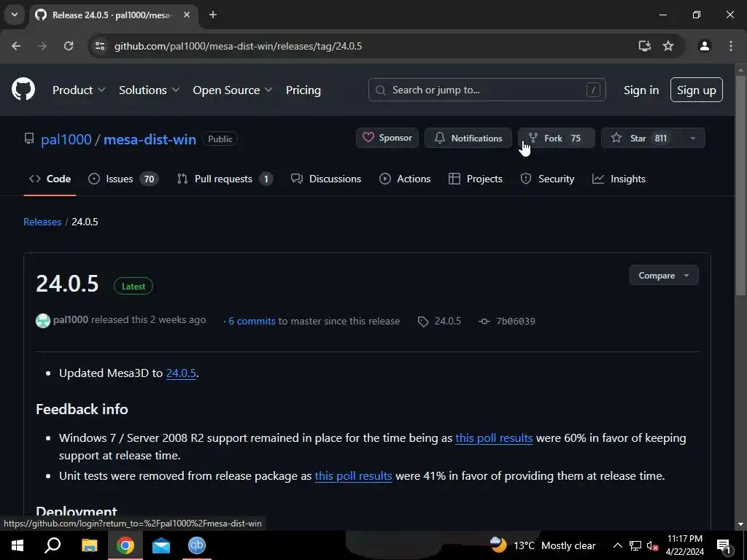Bookmark this page with star icon
Screen dimensions: 747x560
[668, 46]
